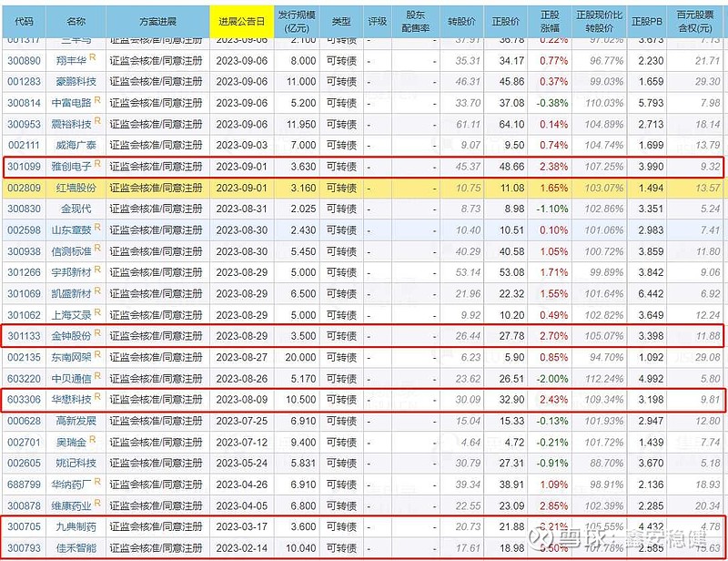The width and height of the screenshot is (728, 561).
Task: Sort by the 方案进展 column header
Action: click(157, 21)
